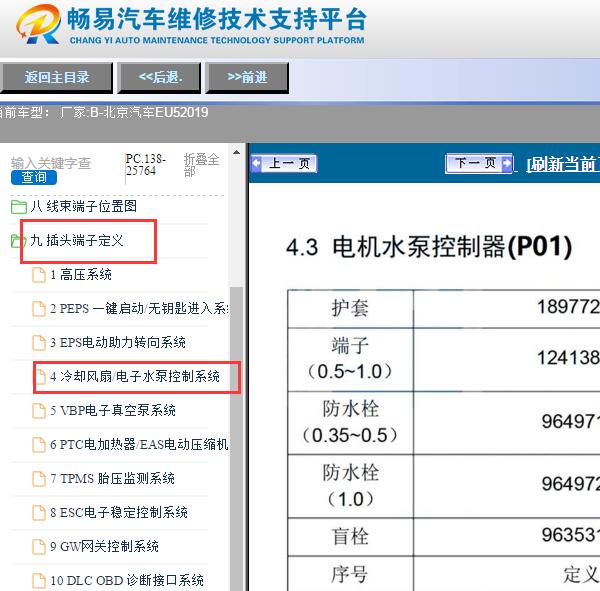Click the sidebar scrollbar thumb

click(x=237, y=438)
